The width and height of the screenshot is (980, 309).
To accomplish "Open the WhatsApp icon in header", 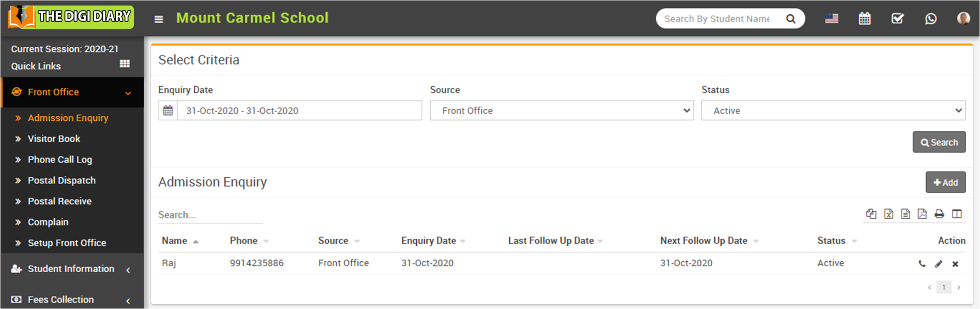I will [x=930, y=19].
